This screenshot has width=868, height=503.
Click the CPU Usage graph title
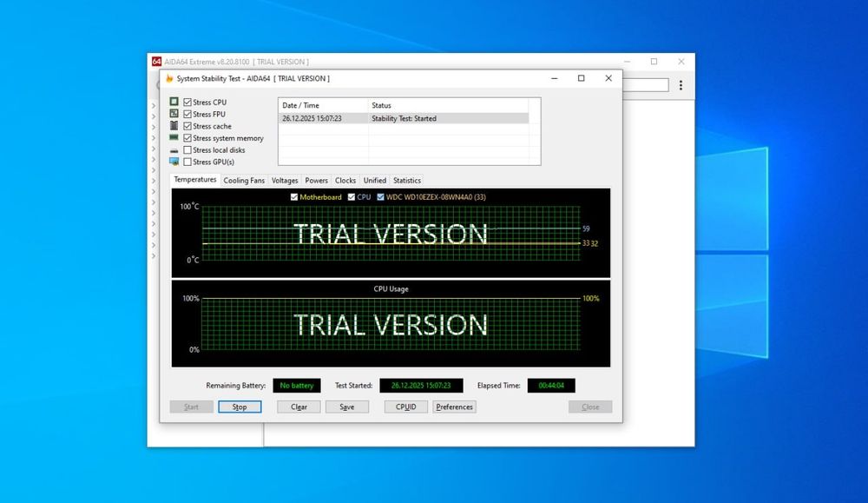[x=391, y=288]
